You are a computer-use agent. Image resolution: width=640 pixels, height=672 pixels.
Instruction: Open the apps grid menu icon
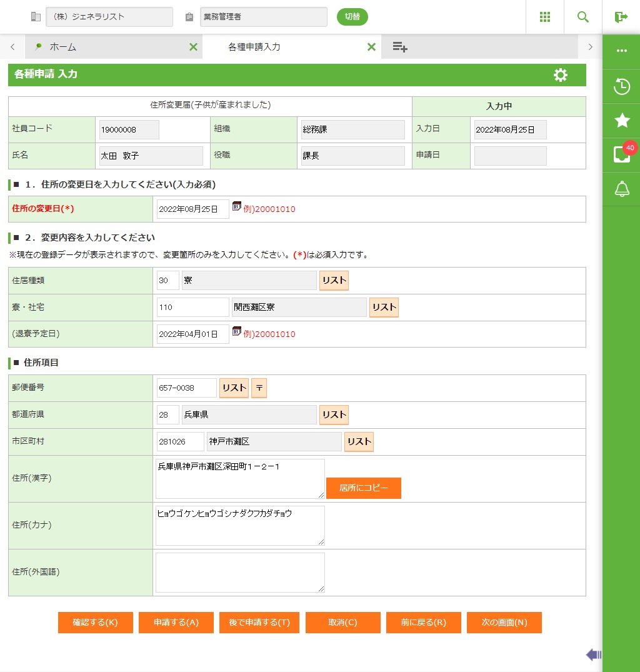click(x=544, y=17)
